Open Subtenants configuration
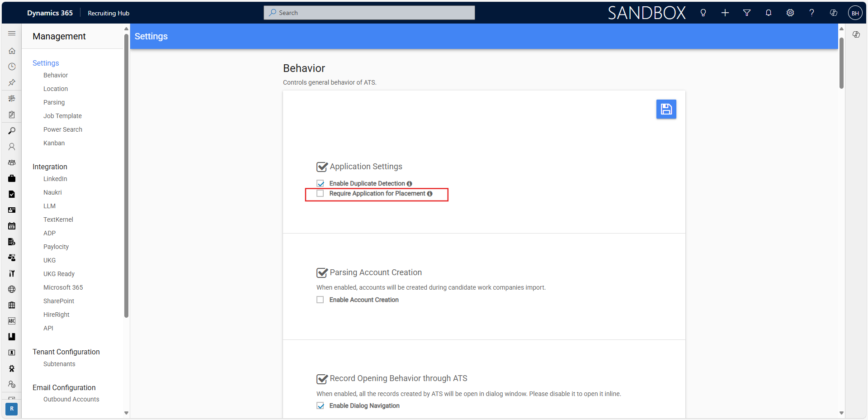The height and width of the screenshot is (420, 868). tap(59, 364)
